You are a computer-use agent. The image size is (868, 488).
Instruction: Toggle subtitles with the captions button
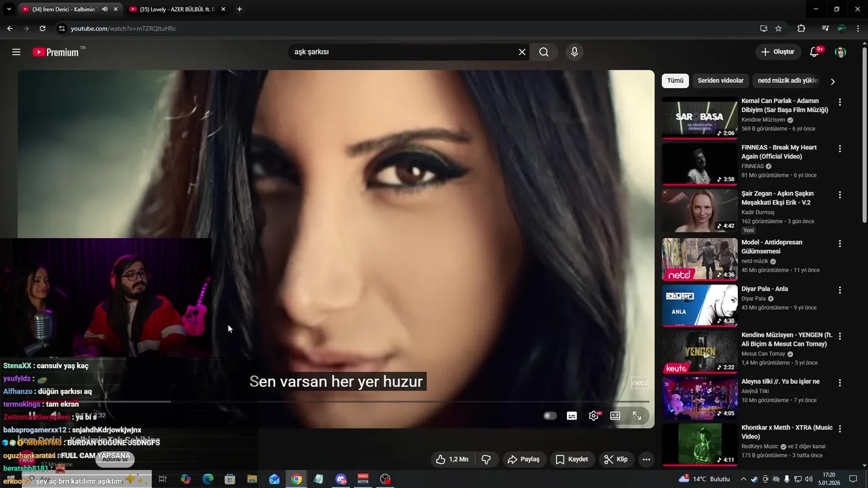pyautogui.click(x=572, y=415)
